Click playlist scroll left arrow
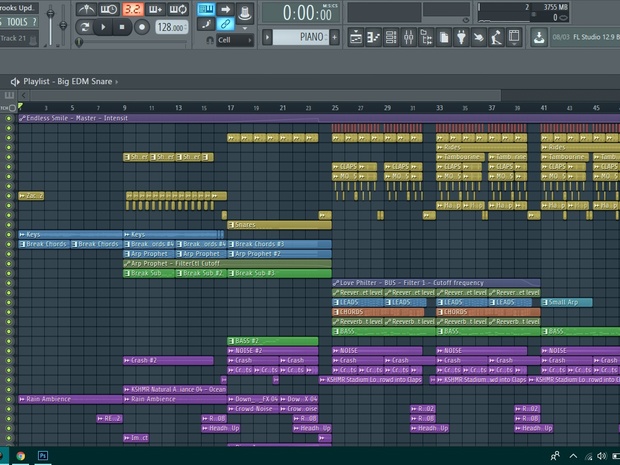The width and height of the screenshot is (620, 465). point(24,95)
